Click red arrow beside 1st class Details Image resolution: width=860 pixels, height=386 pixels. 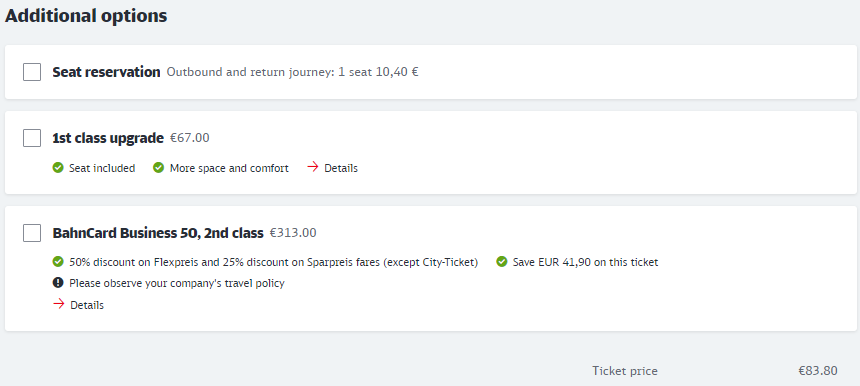point(313,167)
